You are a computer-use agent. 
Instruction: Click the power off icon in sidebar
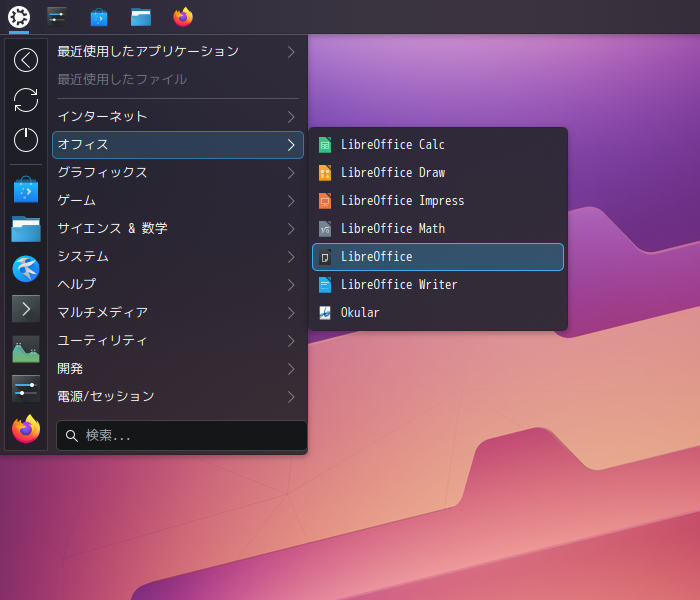26,140
